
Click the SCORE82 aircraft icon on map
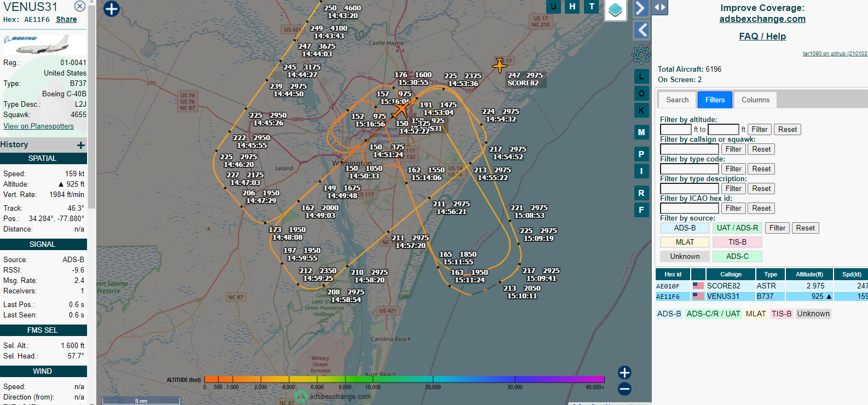pos(499,65)
